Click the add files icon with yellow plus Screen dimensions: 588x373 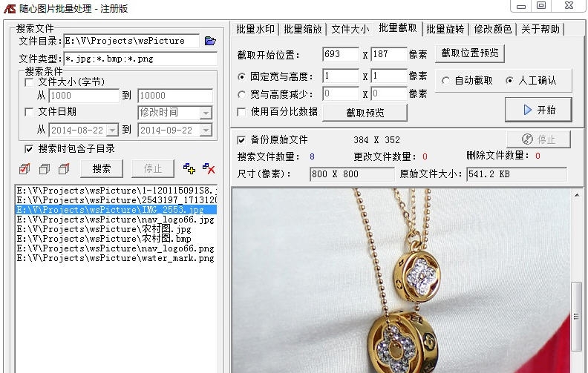(189, 168)
